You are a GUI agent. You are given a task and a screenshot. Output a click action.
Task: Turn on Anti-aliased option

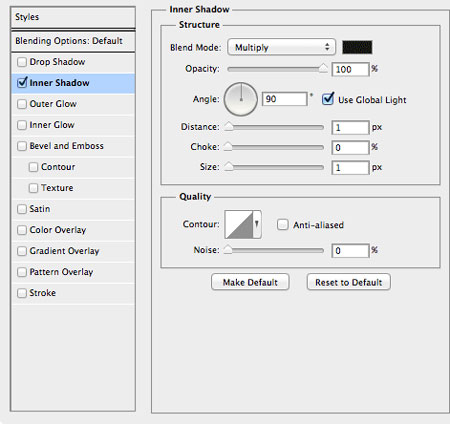(282, 225)
